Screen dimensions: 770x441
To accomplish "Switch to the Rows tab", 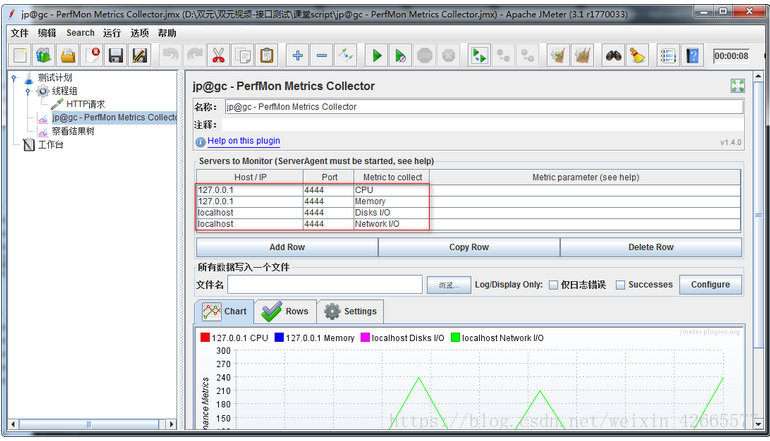I will 285,311.
